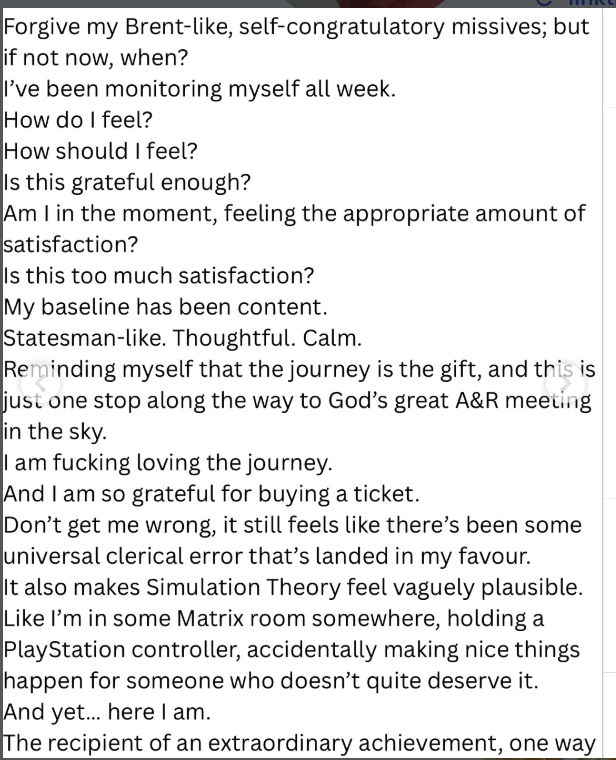Click the previous image carousel arrow
Image resolution: width=616 pixels, height=760 pixels.
coord(40,383)
